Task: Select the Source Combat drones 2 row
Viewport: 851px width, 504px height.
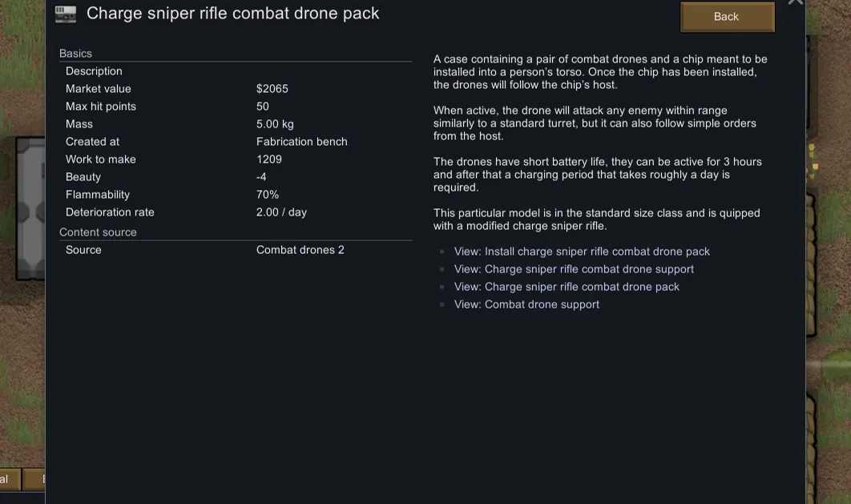Action: pyautogui.click(x=236, y=250)
